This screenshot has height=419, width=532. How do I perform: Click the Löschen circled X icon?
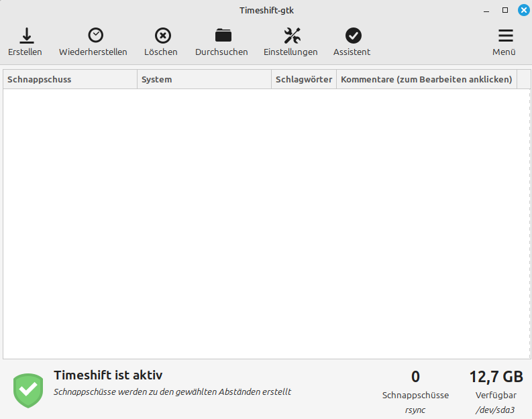click(163, 36)
